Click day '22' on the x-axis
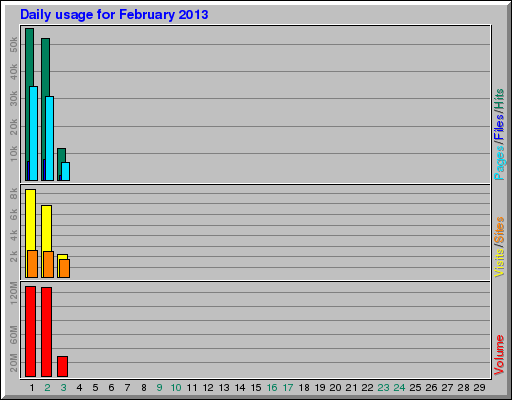Screen dimensions: 512x400 [x=367, y=388]
